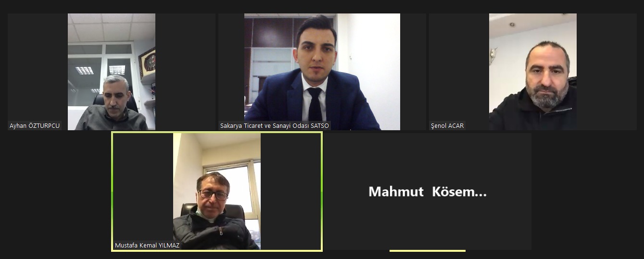Select the Sakarya Ticaret ve Sanayi Odası video
This screenshot has width=644, height=259.
pos(322,72)
